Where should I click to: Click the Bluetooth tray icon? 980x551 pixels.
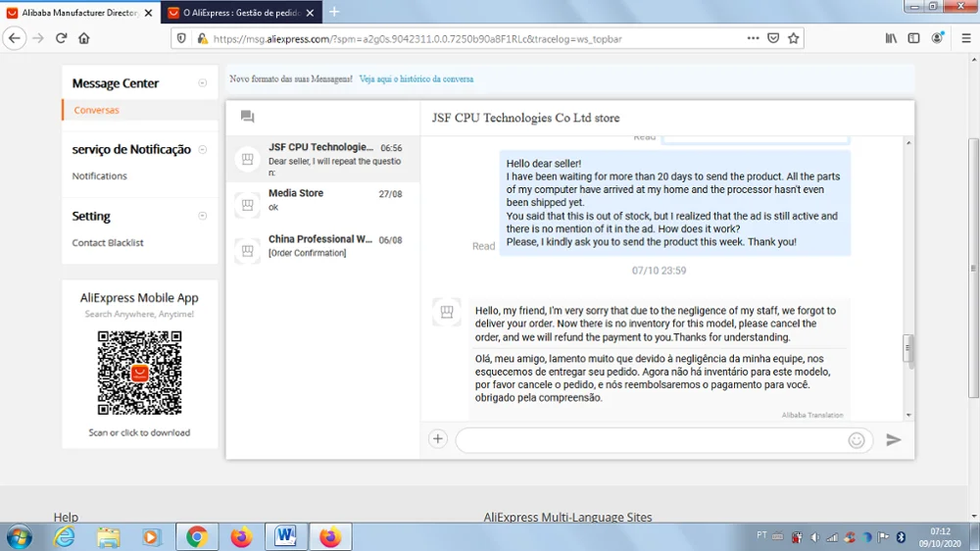[x=901, y=536]
